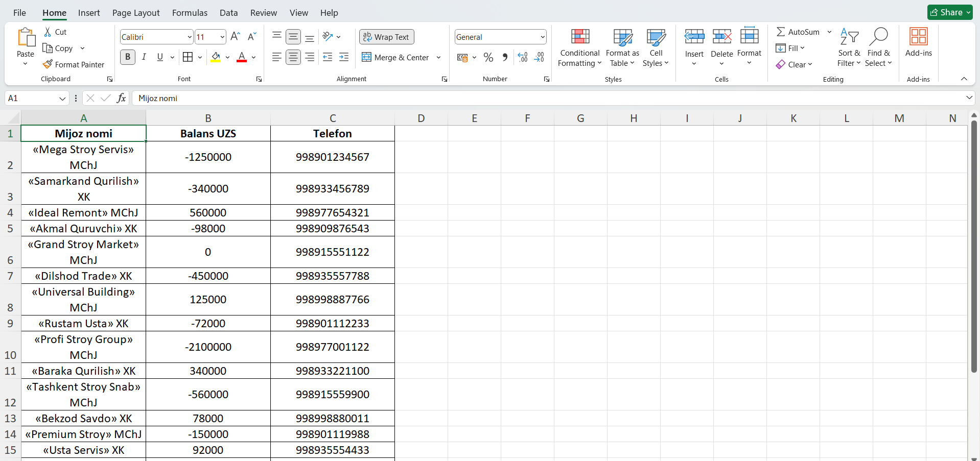
Task: Expand the Name Box dropdown arrow
Action: pos(62,98)
